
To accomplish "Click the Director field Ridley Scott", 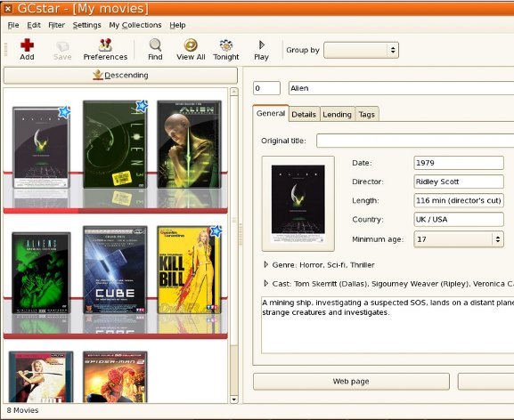I will [459, 182].
